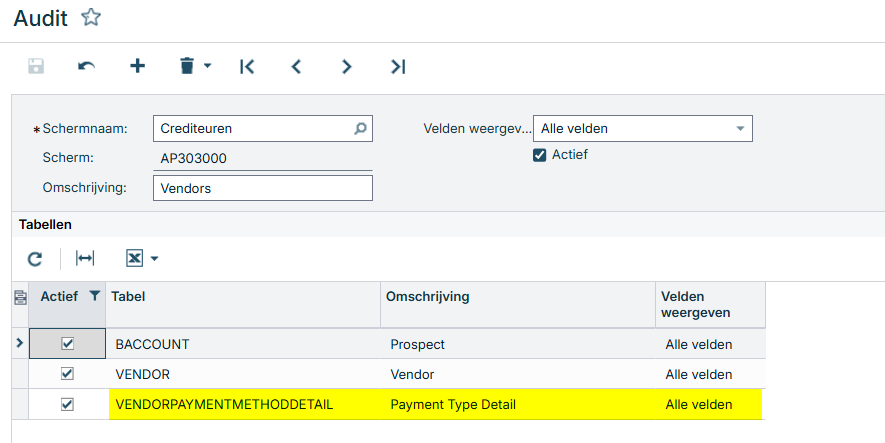Toggle Actief for VENDORPAYMENTMETHODDETAIL row
Image resolution: width=885 pixels, height=443 pixels.
(68, 404)
